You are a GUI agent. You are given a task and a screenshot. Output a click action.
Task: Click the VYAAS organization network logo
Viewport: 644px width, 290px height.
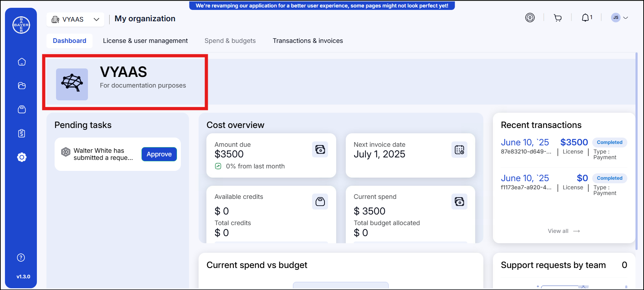tap(72, 84)
